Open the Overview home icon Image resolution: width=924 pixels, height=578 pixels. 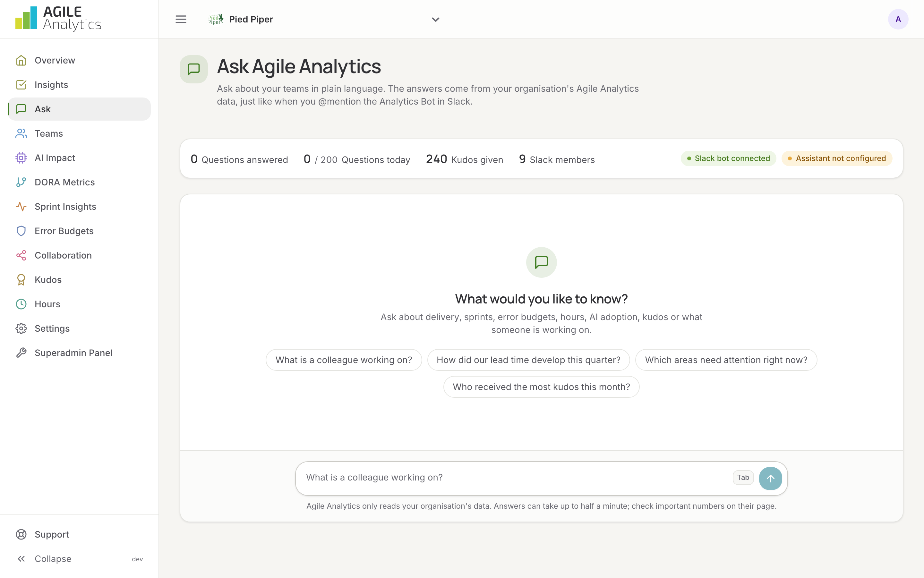pos(21,60)
